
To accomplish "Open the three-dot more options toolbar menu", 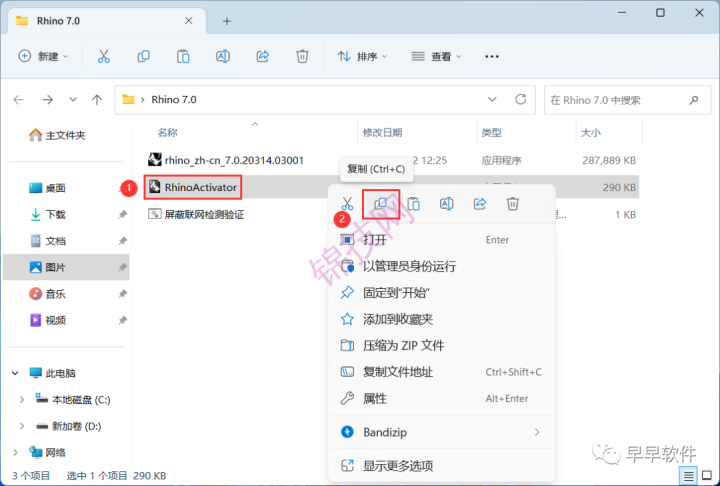I will click(492, 57).
